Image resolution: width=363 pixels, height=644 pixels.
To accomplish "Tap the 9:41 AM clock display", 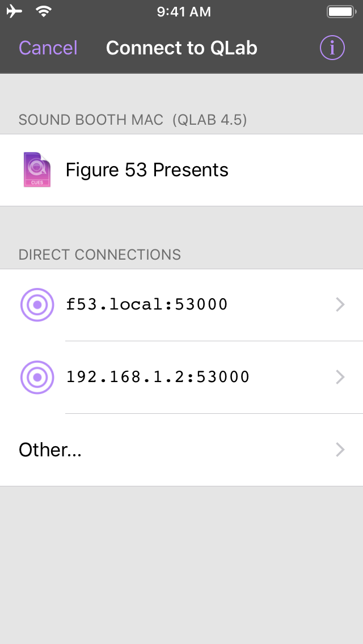I will 184,11.
